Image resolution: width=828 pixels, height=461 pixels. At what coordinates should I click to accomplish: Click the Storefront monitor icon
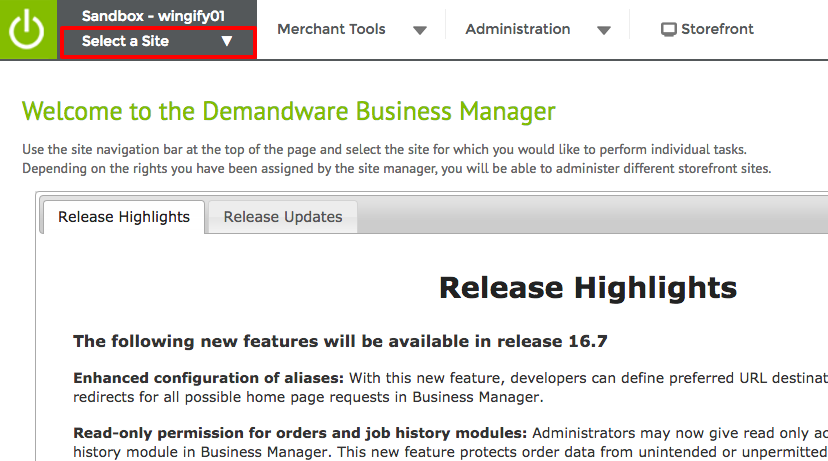coord(669,30)
